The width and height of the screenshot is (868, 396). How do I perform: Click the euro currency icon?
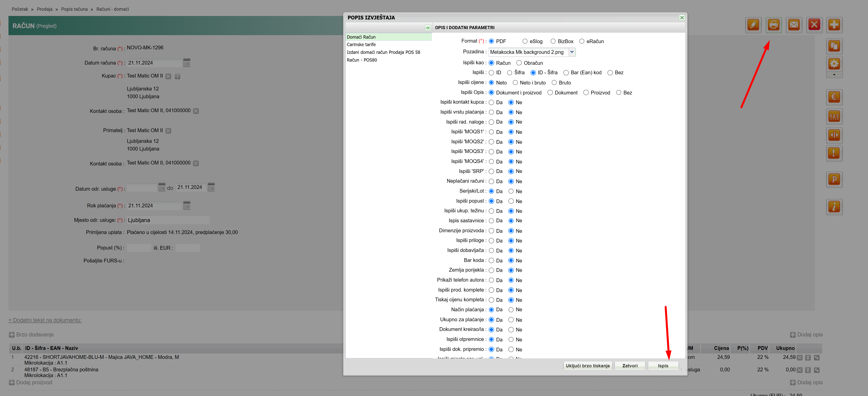point(834,97)
